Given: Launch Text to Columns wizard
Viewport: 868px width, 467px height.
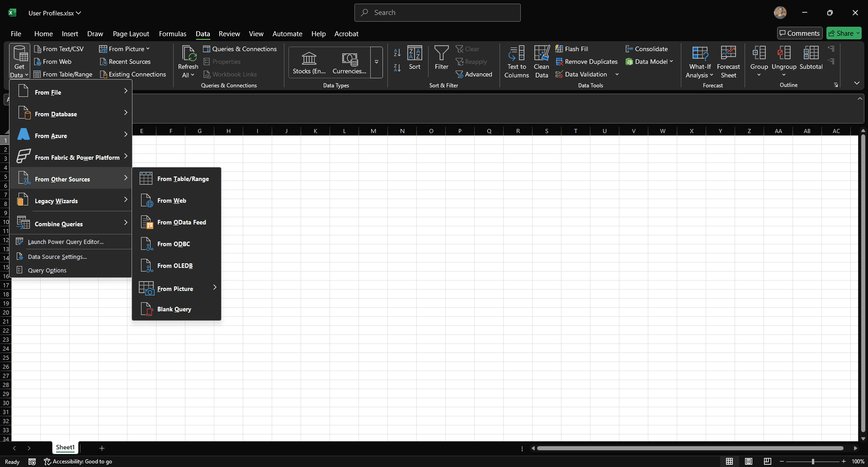Looking at the screenshot, I should click(x=517, y=62).
